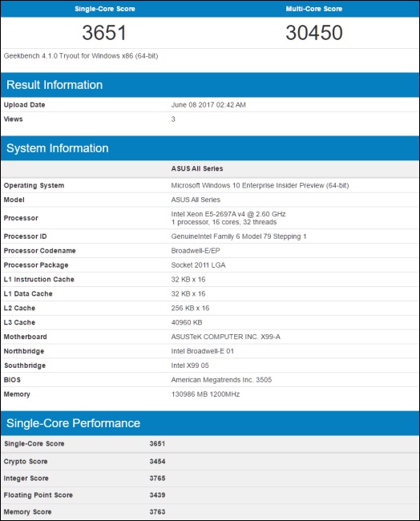
Task: Select the ASUSTeK COMPUTER INC. X99-A value
Action: [x=225, y=337]
